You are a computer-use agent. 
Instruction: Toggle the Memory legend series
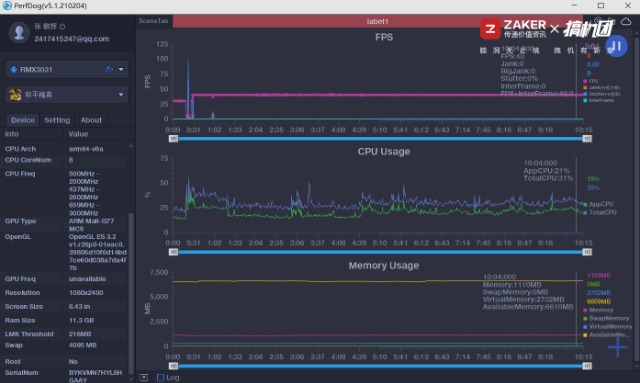pyautogui.click(x=598, y=310)
